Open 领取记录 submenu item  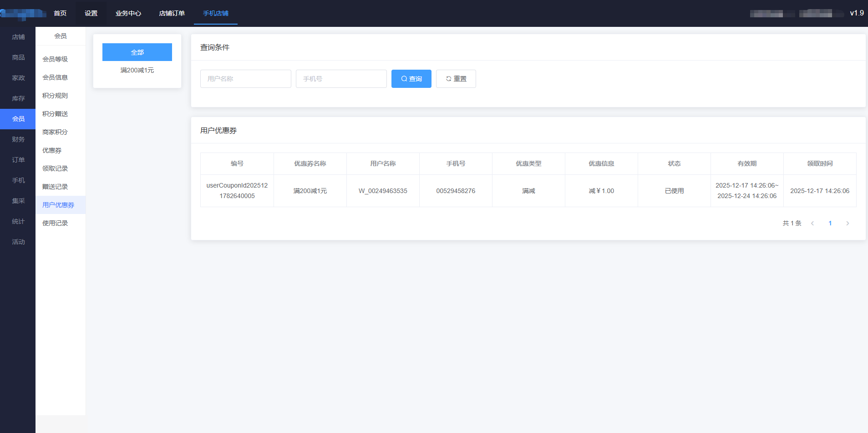55,168
